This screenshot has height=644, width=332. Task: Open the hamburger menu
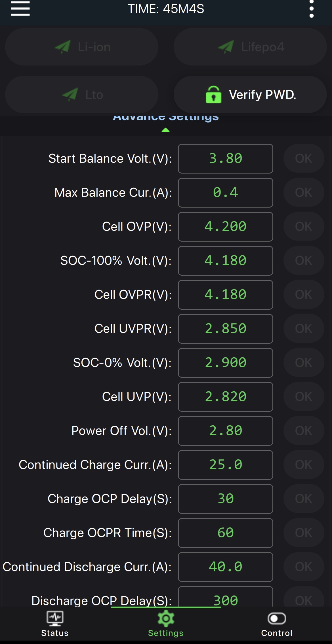(x=20, y=9)
